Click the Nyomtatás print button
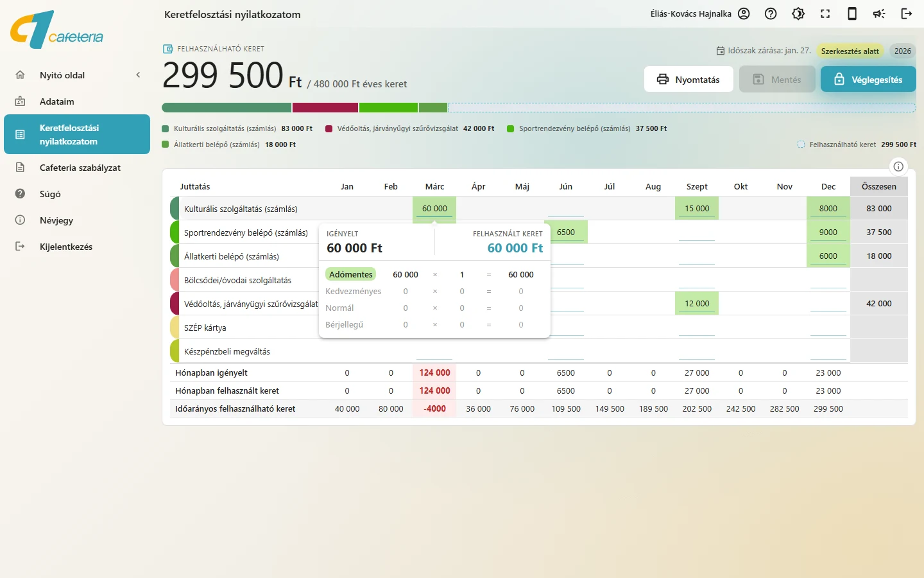This screenshot has width=924, height=578. (x=689, y=80)
